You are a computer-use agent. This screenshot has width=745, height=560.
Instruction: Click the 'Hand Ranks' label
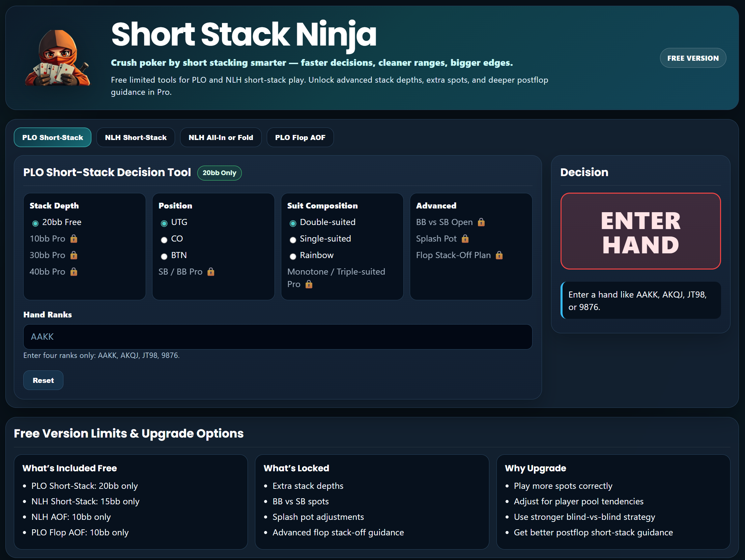coord(47,315)
